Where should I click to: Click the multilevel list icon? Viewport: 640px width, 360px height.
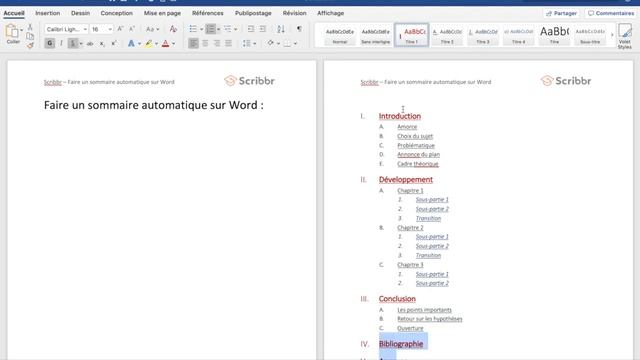click(x=227, y=29)
